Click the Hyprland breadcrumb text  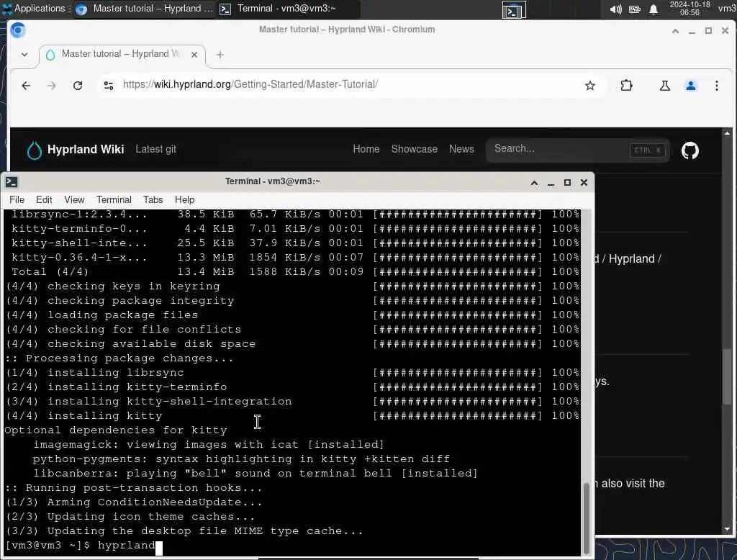click(631, 259)
